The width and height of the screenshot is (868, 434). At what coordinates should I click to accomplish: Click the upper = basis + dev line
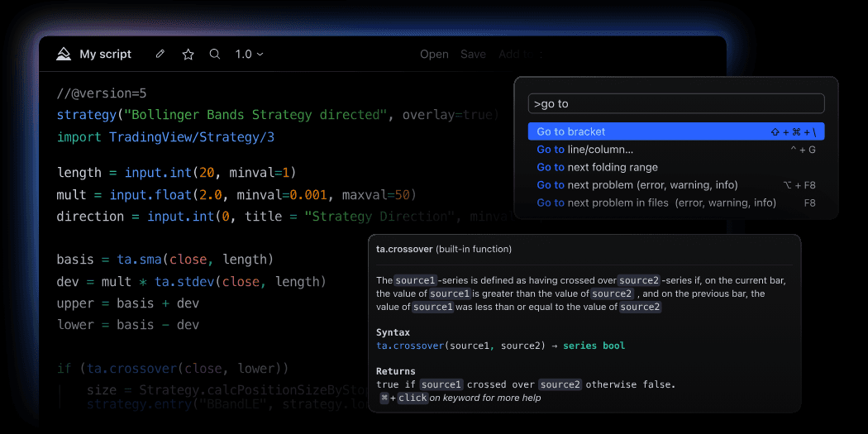pos(128,303)
